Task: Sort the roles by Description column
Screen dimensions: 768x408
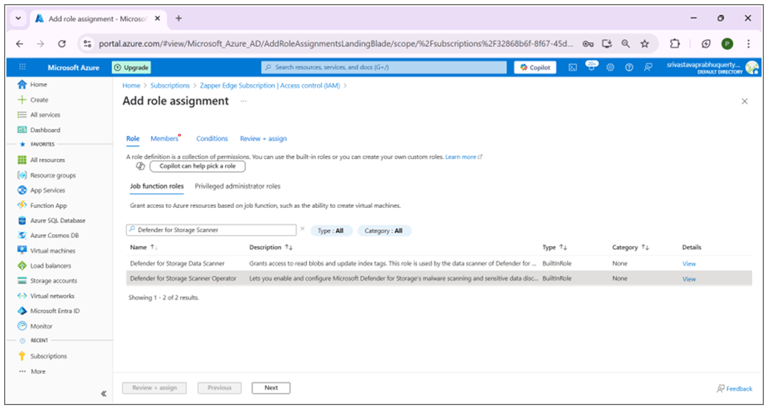Action: 271,247
